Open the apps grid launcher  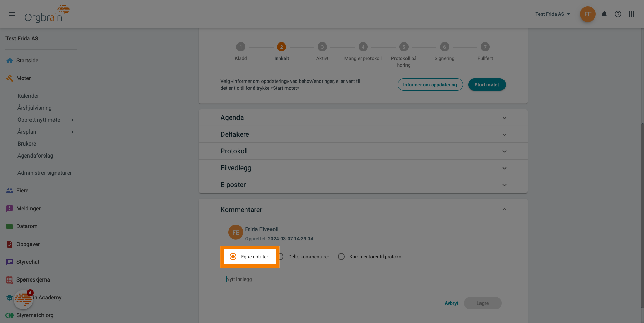(632, 14)
